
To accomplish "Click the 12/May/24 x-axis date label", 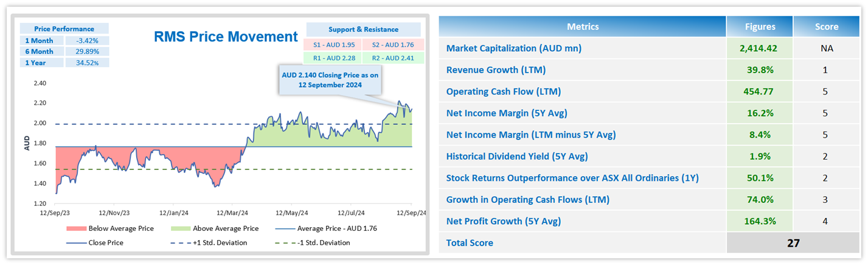I will point(292,213).
